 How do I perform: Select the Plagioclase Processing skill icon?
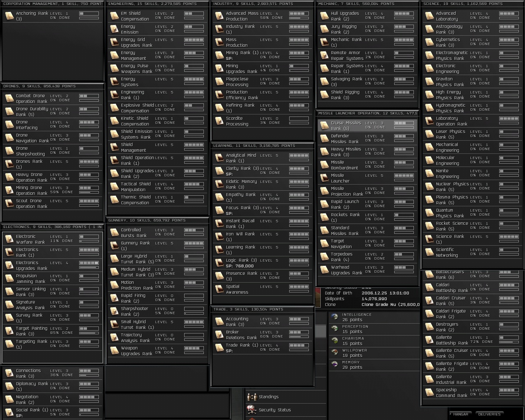point(219,82)
